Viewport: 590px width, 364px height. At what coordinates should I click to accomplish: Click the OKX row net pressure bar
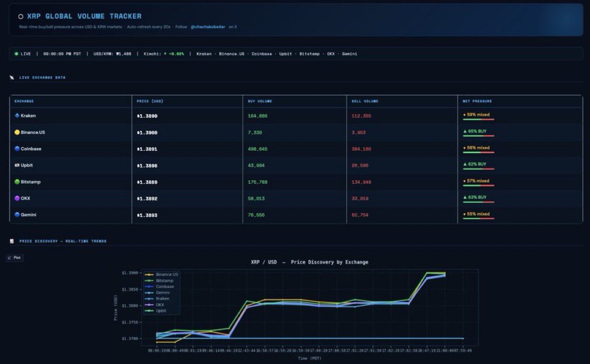point(478,202)
